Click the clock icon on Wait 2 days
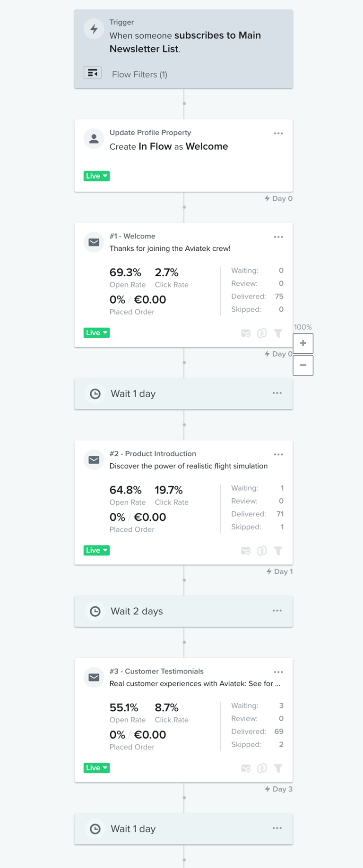Image resolution: width=363 pixels, height=868 pixels. pyautogui.click(x=95, y=612)
